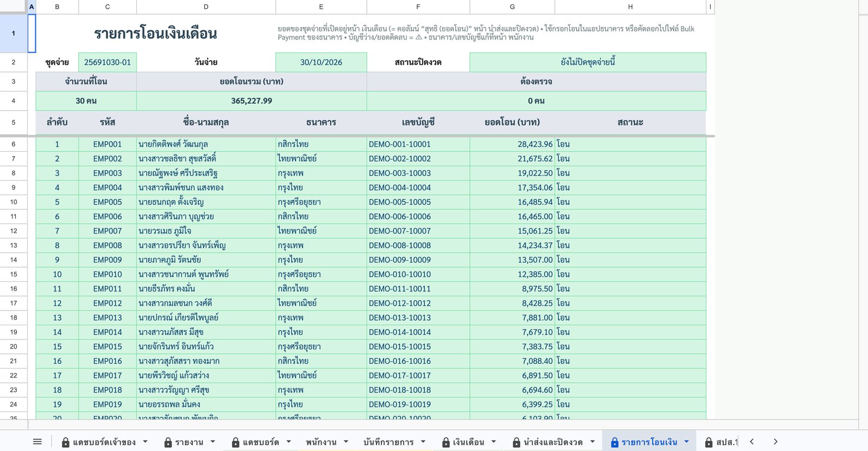Select the ยอดโอน (บาท) column heading cell
Viewport: 868px width, 451px height.
pos(512,123)
